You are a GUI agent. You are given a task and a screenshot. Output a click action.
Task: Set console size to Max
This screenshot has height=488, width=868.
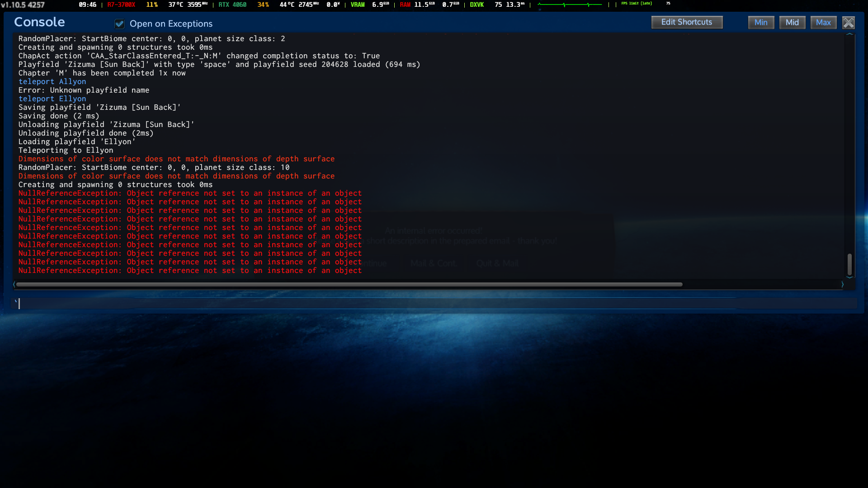click(x=823, y=23)
